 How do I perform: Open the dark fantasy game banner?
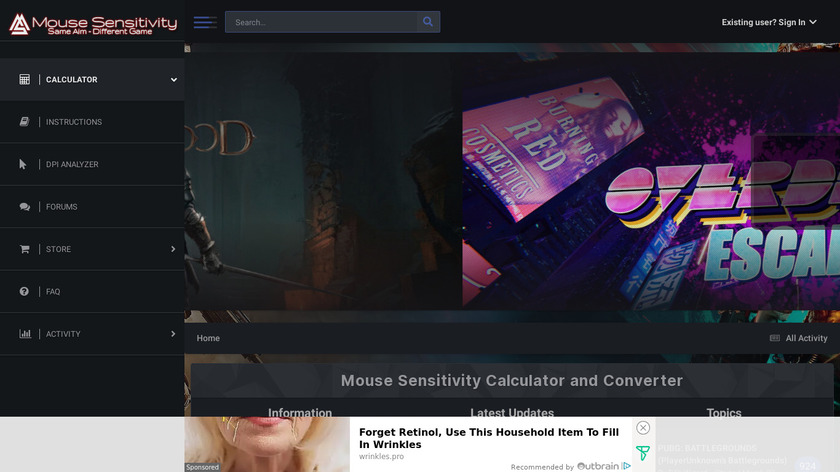pos(323,182)
